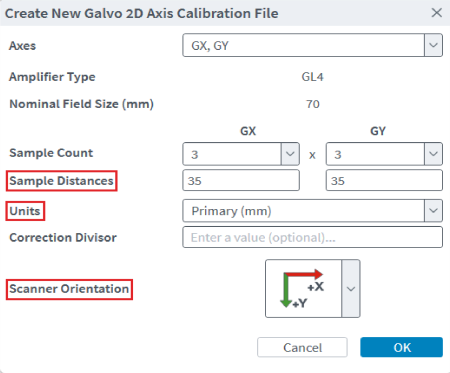Viewport: 450px width, 373px height.
Task: Click the Correction Divisor input field
Action: coord(312,237)
